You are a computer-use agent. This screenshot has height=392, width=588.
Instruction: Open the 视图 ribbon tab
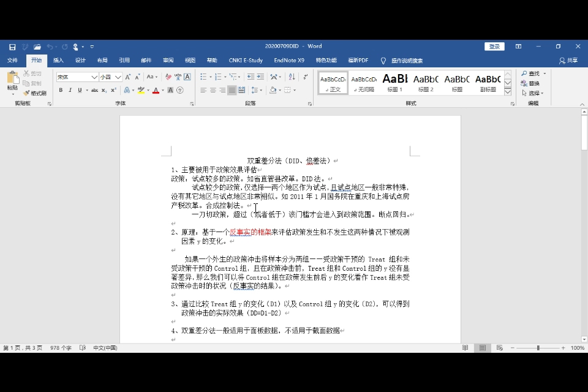(190, 60)
